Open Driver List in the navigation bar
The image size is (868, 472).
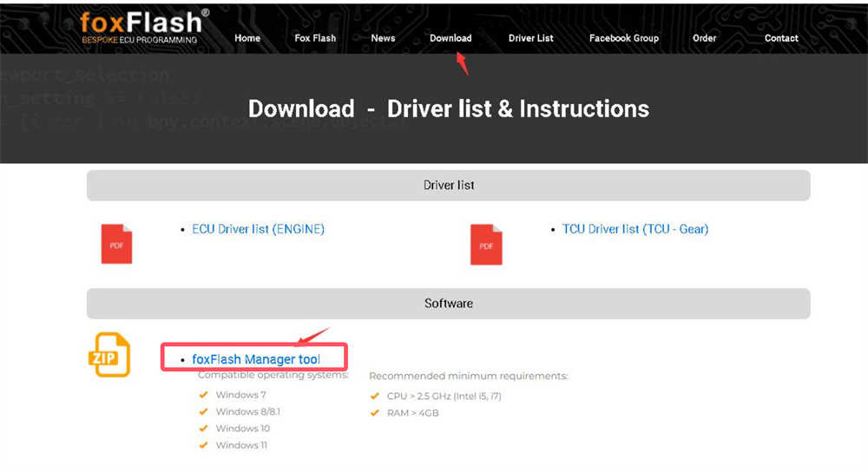(531, 38)
